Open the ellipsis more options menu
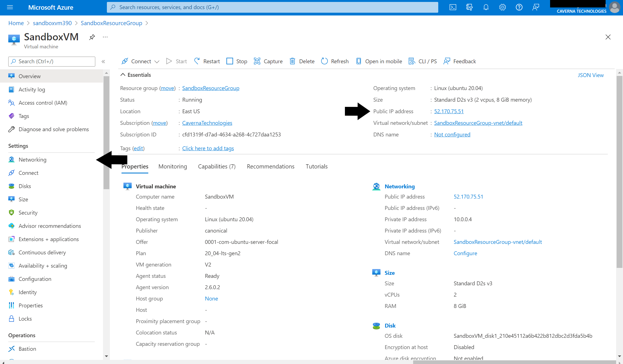 pyautogui.click(x=105, y=37)
